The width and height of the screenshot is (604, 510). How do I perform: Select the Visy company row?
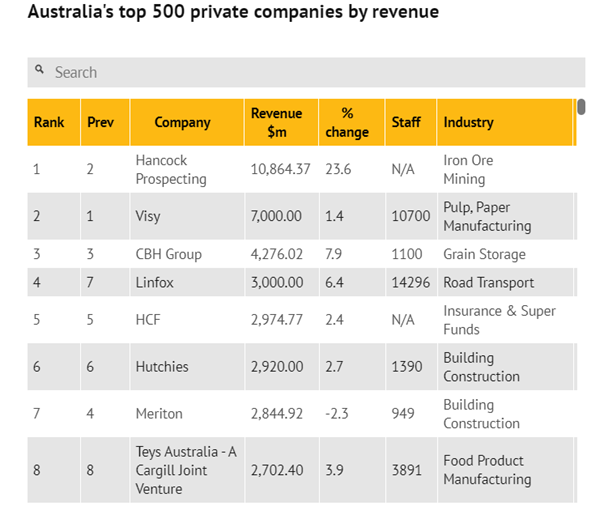tap(302, 216)
